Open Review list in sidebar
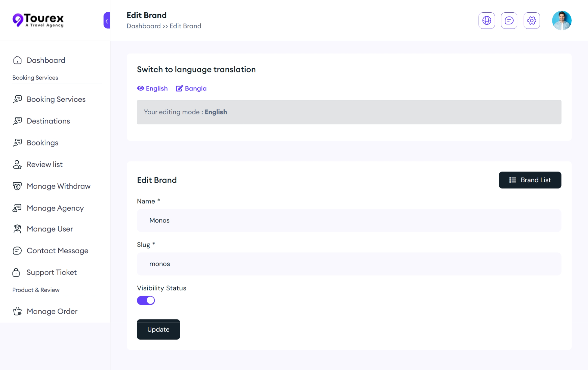Viewport: 588px width, 370px height. [x=44, y=164]
